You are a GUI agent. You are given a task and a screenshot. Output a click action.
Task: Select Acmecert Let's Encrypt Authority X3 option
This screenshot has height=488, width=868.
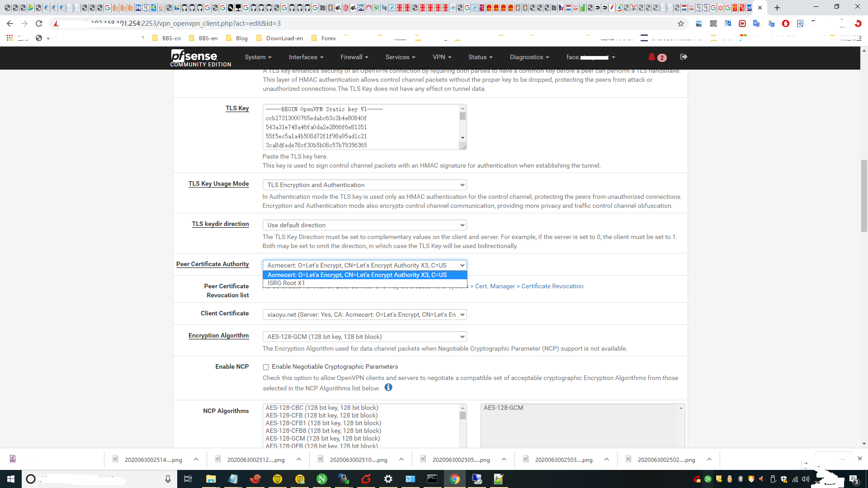[x=364, y=275]
